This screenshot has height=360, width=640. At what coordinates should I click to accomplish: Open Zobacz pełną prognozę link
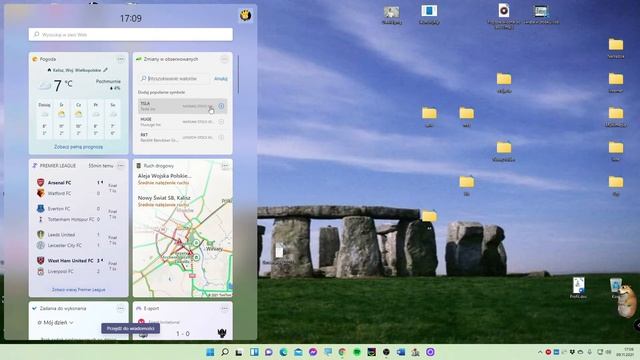pos(78,147)
